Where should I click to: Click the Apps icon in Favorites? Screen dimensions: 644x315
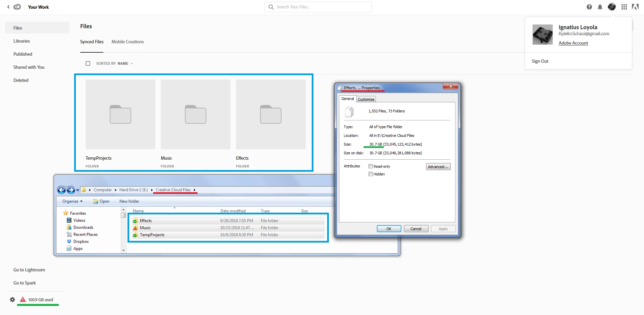69,249
